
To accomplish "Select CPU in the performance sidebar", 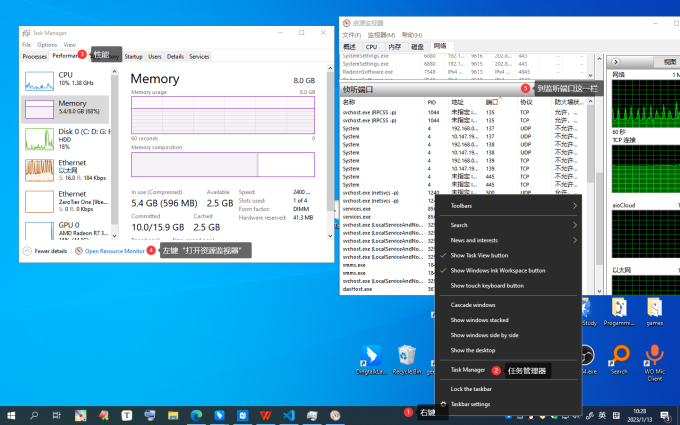I will click(x=65, y=79).
